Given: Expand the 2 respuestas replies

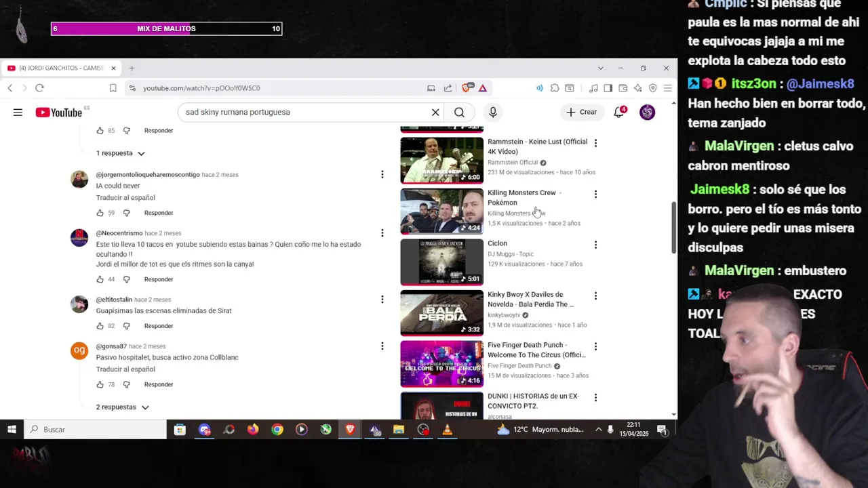Looking at the screenshot, I should coord(122,407).
